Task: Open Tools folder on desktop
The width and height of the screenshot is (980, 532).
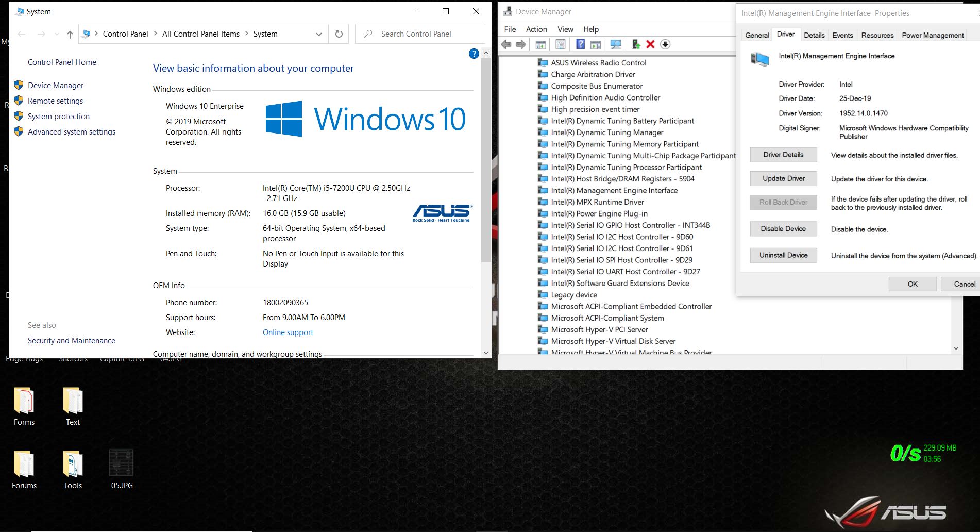Action: (73, 470)
